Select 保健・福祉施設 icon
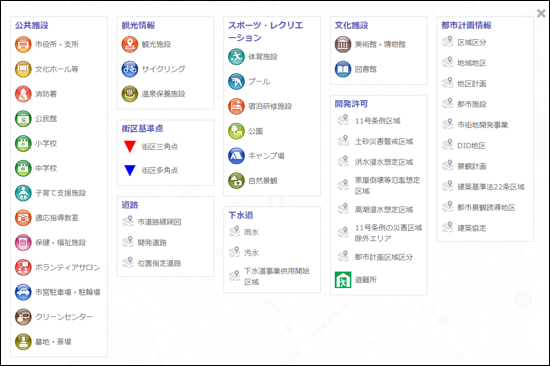550x366 pixels. pyautogui.click(x=23, y=242)
